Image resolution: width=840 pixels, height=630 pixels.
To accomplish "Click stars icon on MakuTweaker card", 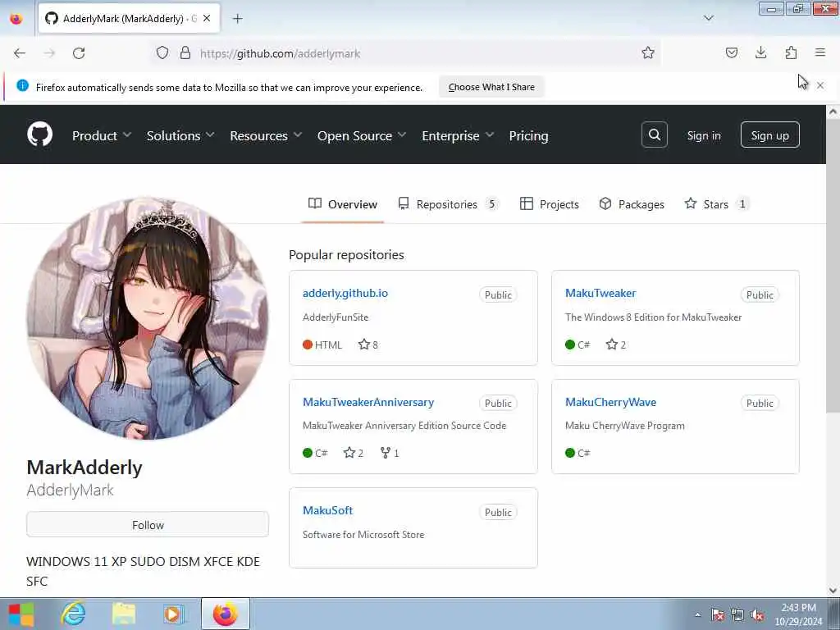I will pyautogui.click(x=612, y=345).
